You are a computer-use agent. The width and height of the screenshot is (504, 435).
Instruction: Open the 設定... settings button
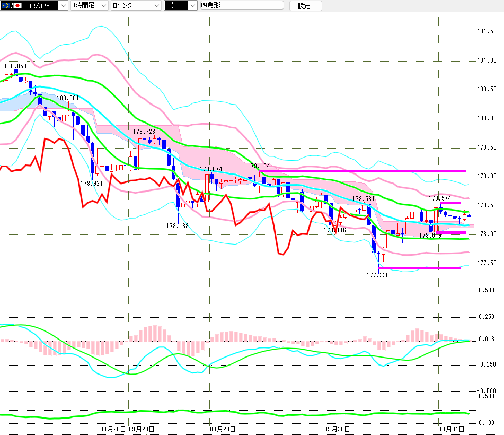pyautogui.click(x=306, y=6)
